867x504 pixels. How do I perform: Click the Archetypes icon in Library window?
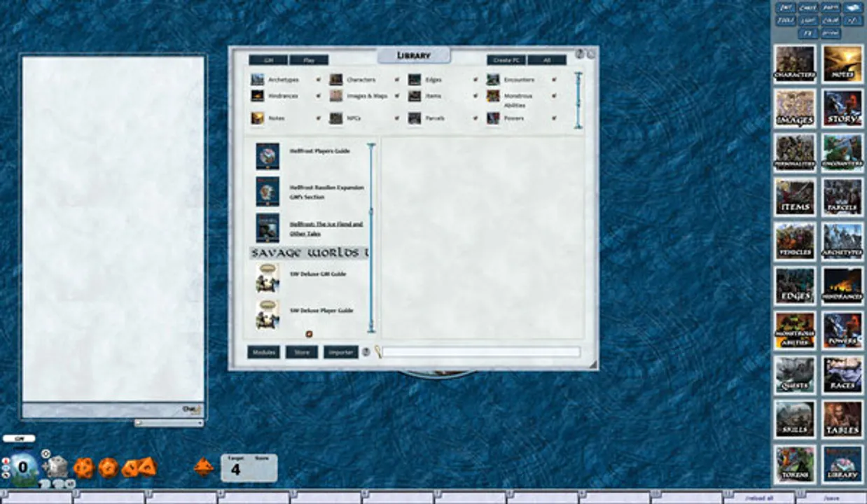tap(258, 80)
